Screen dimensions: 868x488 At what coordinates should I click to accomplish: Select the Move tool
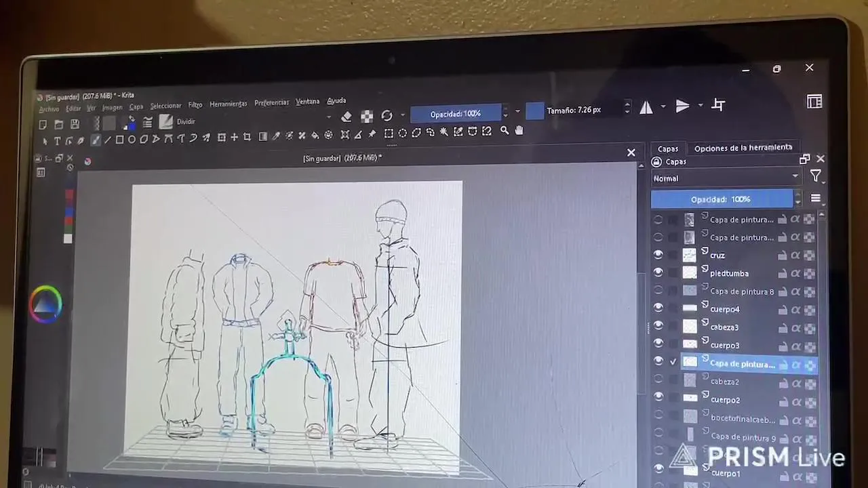(234, 138)
